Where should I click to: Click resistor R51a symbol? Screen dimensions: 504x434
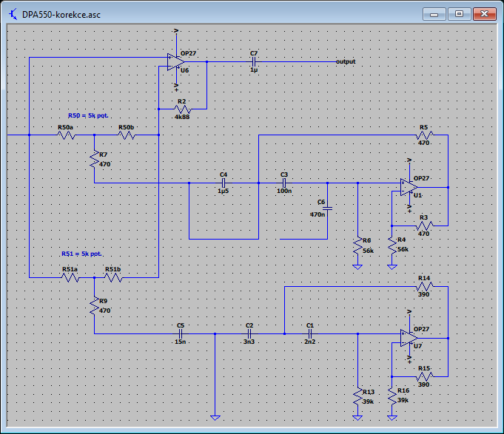(70, 277)
